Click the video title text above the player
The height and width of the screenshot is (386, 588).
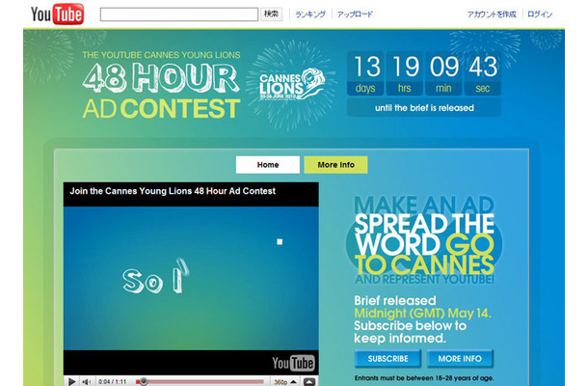pos(173,191)
